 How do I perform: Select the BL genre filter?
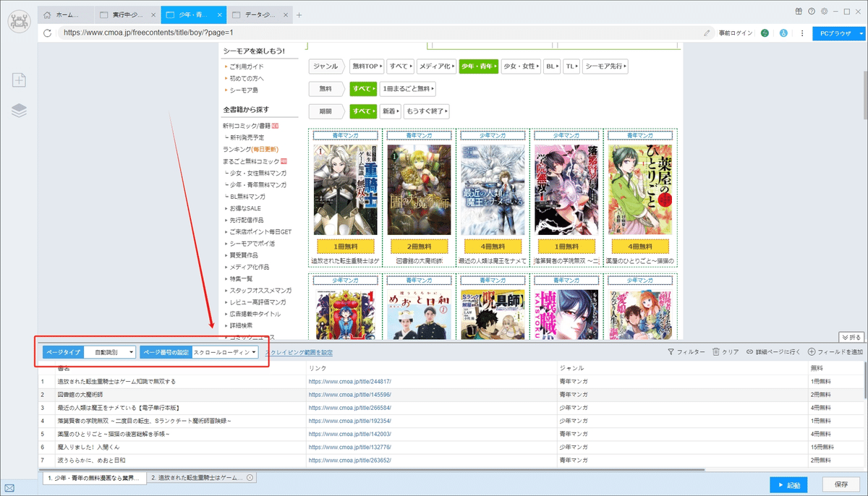552,67
